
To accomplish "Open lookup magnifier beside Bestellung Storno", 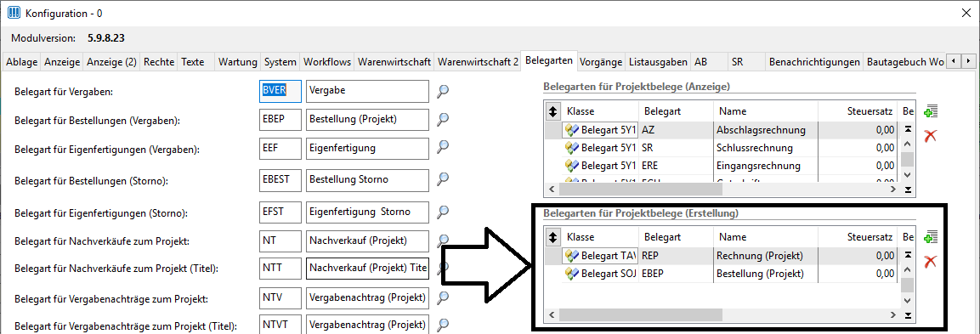I will [x=443, y=178].
